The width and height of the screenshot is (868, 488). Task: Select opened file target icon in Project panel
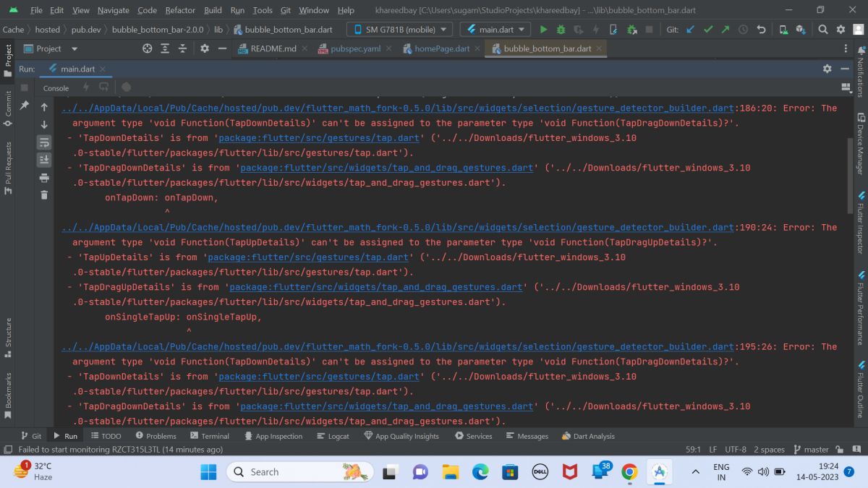[148, 48]
